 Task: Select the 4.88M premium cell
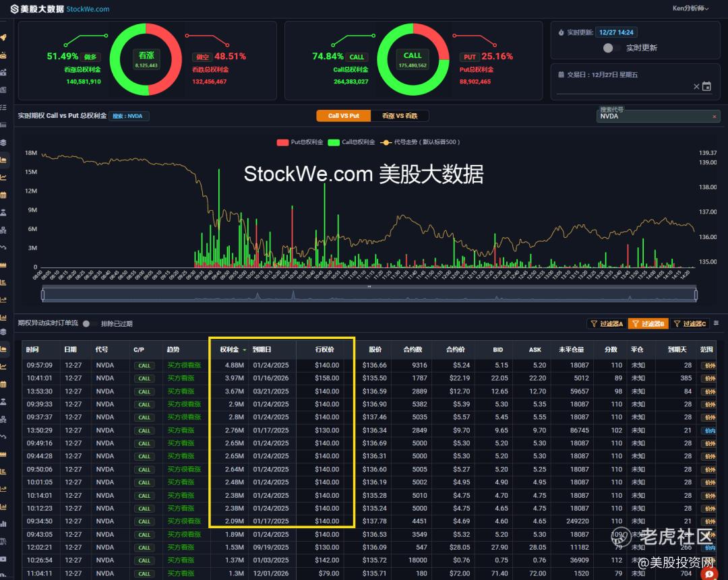235,365
